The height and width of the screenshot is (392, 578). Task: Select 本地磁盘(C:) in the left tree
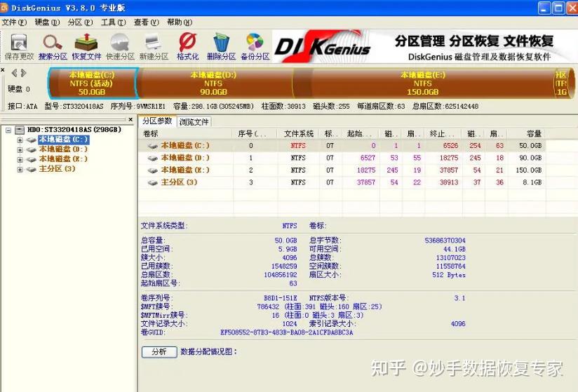(63, 140)
